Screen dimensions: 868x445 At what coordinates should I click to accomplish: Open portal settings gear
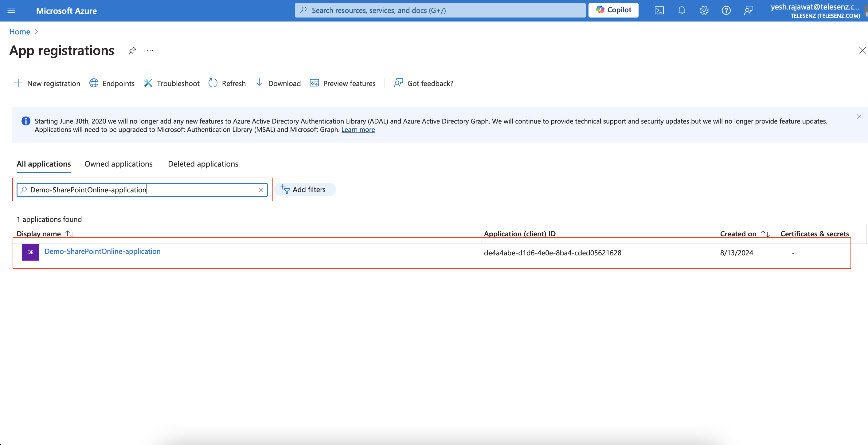[704, 10]
